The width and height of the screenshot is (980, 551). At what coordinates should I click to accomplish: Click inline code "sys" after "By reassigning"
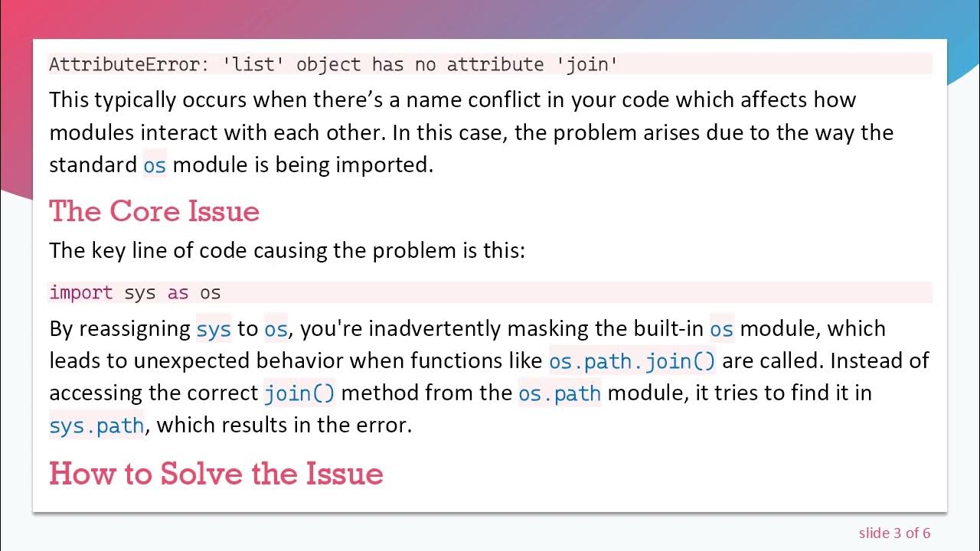click(214, 329)
